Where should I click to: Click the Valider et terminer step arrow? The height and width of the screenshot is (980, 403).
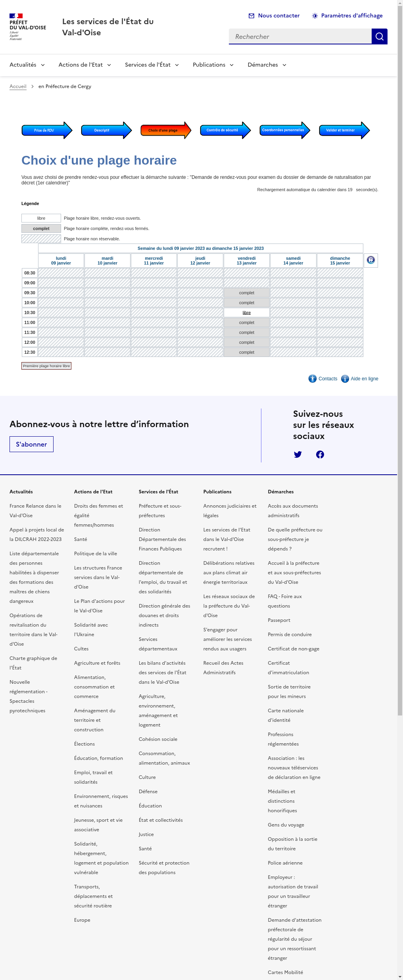click(x=344, y=130)
